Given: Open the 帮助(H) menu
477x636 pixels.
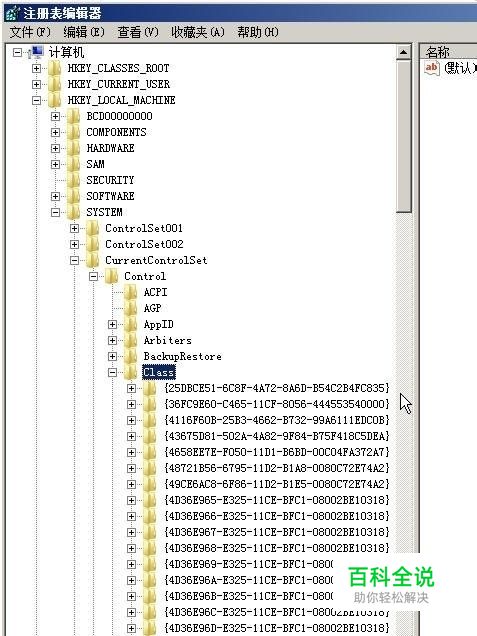Looking at the screenshot, I should point(258,32).
